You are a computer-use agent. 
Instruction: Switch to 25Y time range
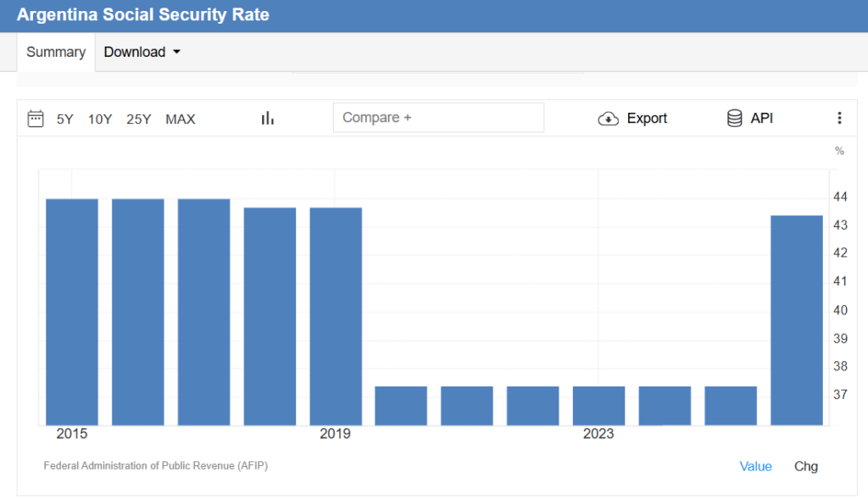139,119
